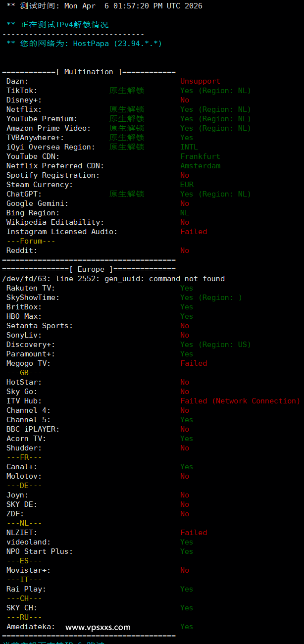Click Amsterdam in Netflix Preferred CDN row

(200, 166)
